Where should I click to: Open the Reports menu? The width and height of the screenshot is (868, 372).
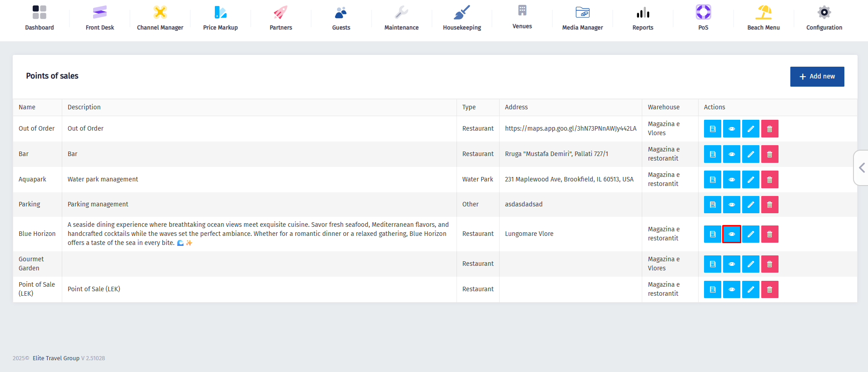(x=642, y=18)
